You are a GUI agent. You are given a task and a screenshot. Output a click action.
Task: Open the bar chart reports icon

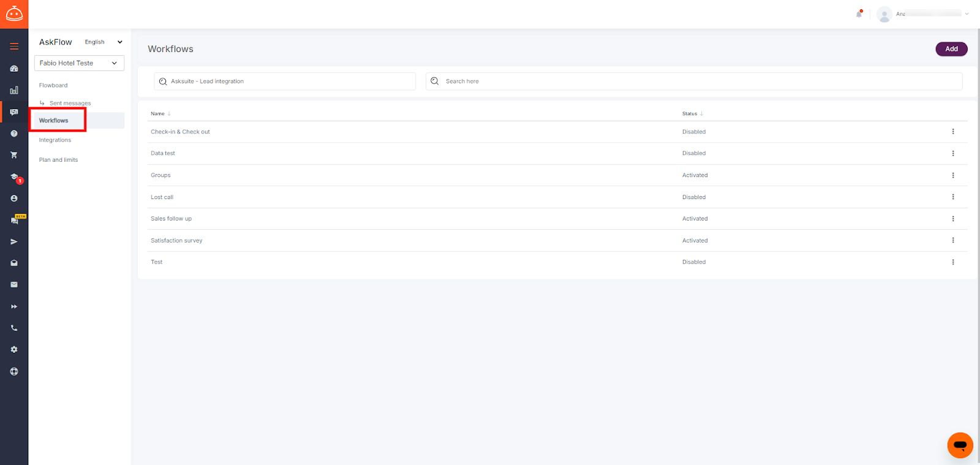(x=14, y=90)
